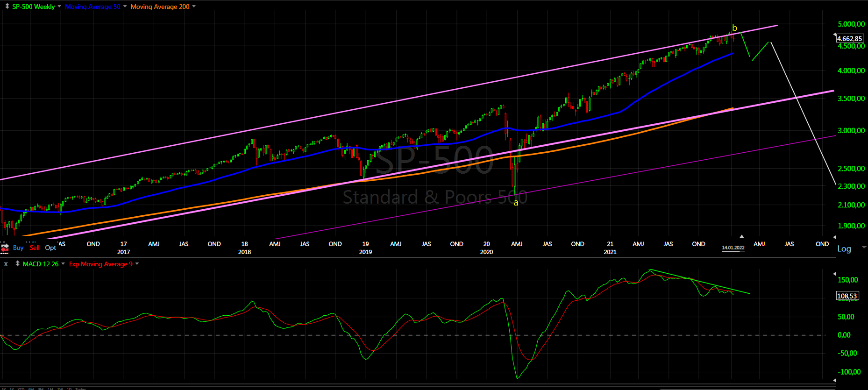Screen dimensions: 868x390
Task: Click the current price label 4.662,85
Action: tap(850, 39)
